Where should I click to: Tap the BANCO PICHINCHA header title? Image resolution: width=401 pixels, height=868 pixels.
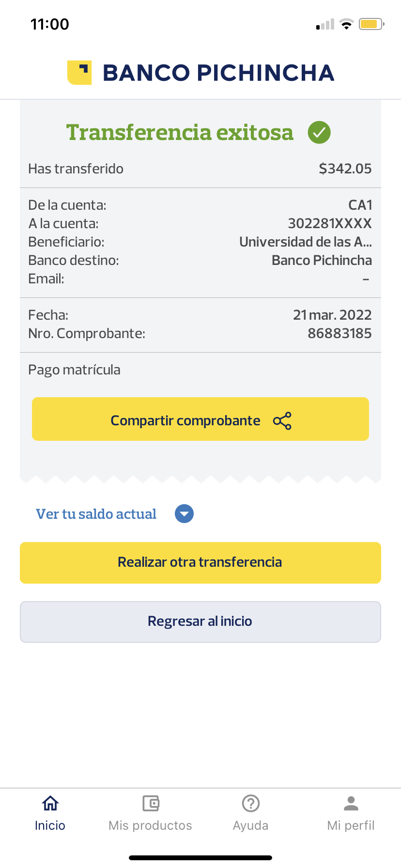[218, 73]
